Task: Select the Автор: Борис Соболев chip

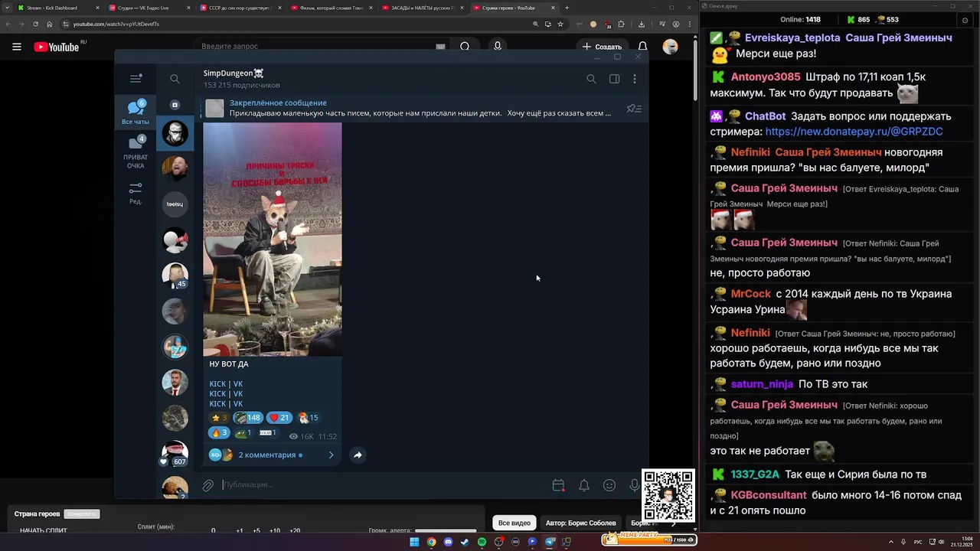Action: coord(580,523)
